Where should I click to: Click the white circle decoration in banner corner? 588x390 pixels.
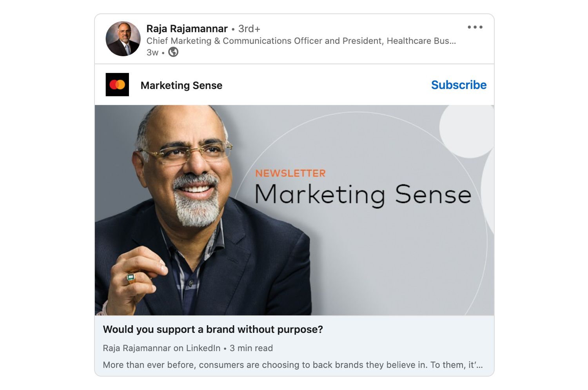[466, 129]
